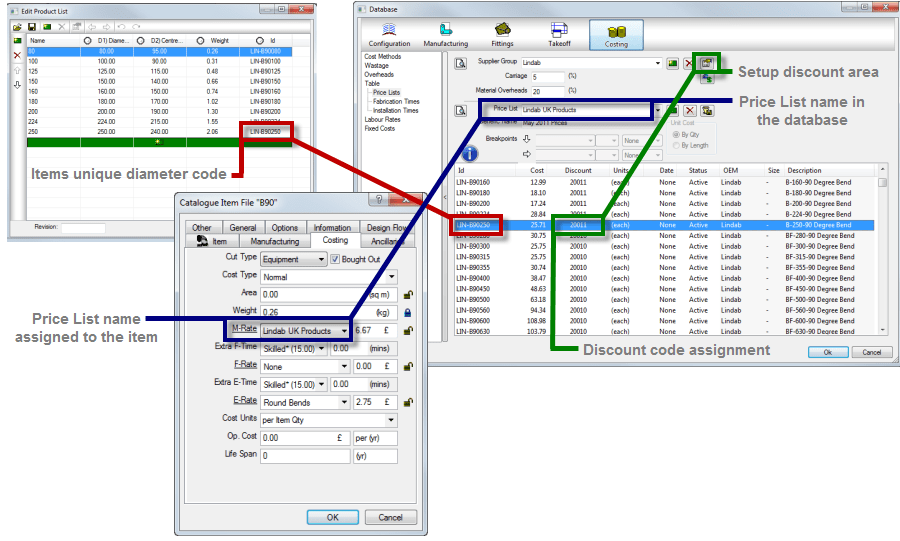Click Cancel button in Database window
Screen dimensions: 900x541
click(871, 352)
